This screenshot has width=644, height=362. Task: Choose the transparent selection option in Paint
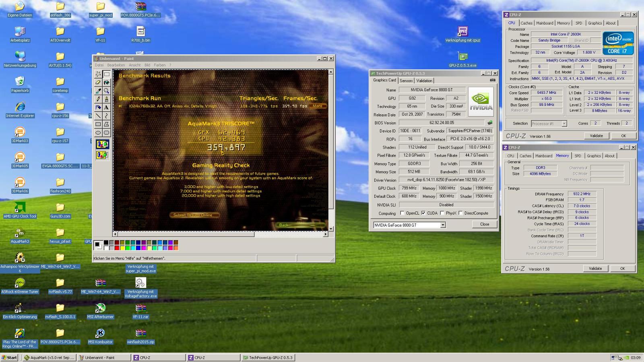point(102,155)
